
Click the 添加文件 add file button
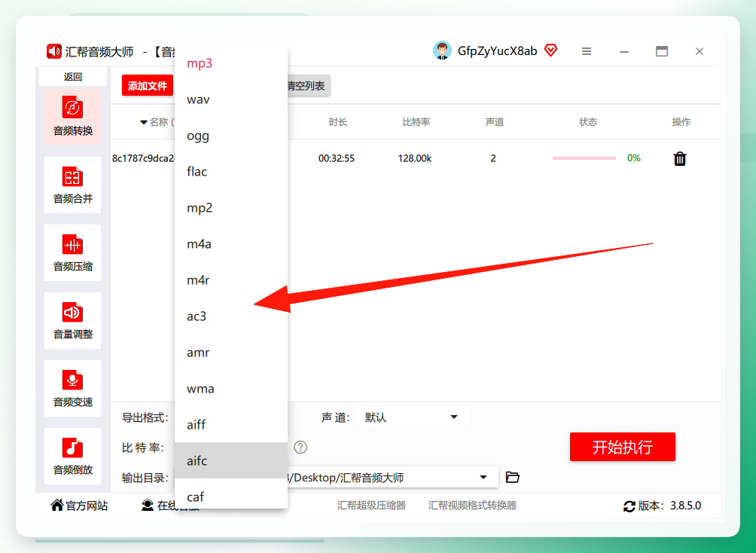pyautogui.click(x=147, y=86)
